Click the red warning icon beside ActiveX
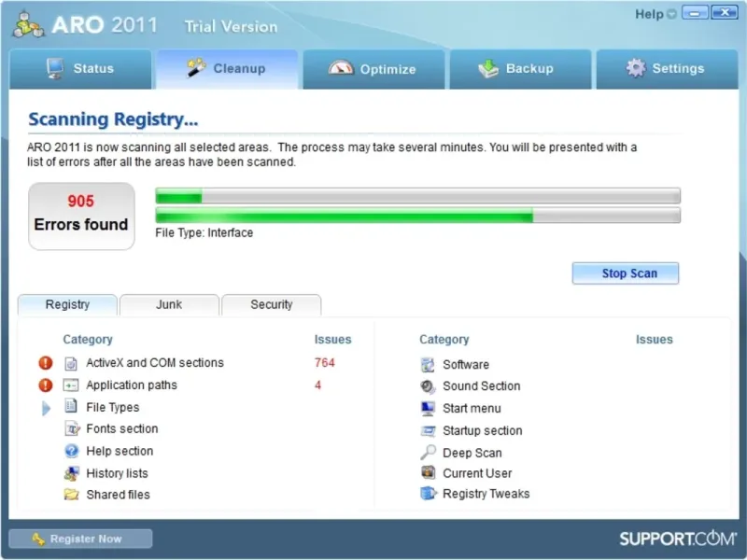 point(46,363)
